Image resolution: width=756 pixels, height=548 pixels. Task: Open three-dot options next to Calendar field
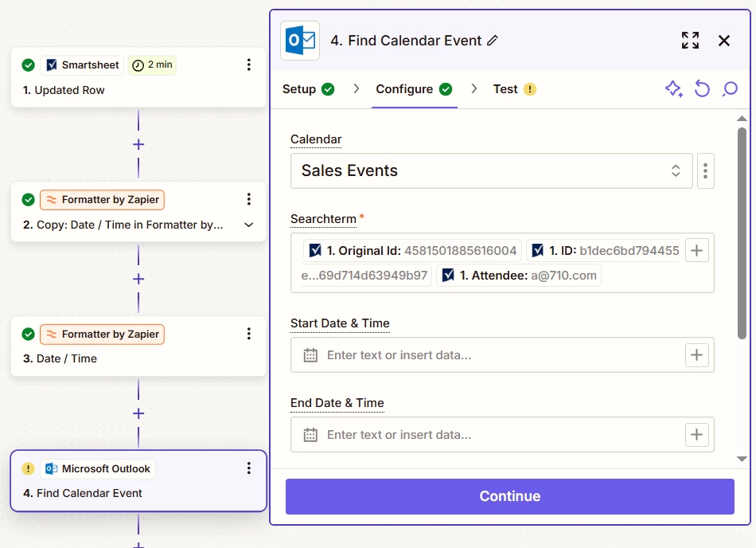(705, 170)
